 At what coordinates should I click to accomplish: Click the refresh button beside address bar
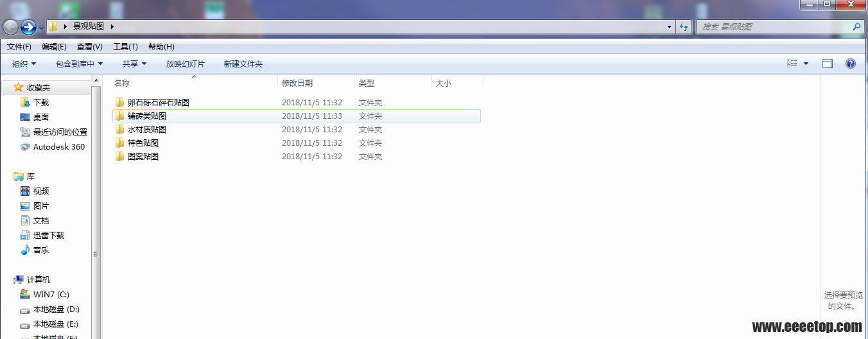pyautogui.click(x=683, y=27)
